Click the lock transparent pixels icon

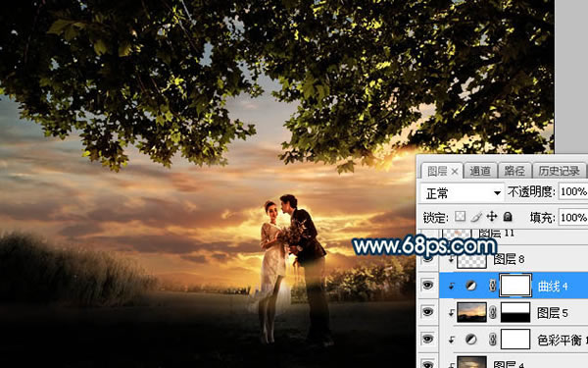tap(461, 216)
